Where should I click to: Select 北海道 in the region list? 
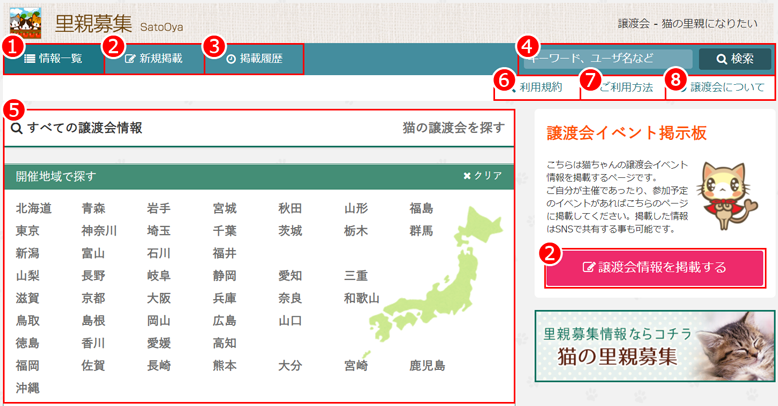[x=34, y=209]
